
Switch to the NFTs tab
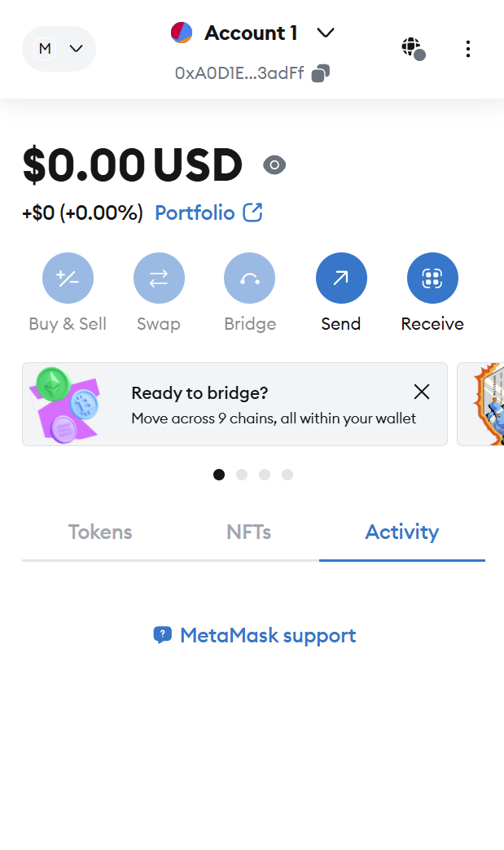[248, 532]
